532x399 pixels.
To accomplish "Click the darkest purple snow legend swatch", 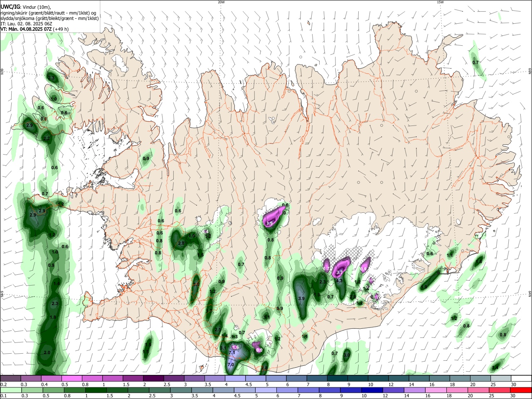I will coord(153,378).
